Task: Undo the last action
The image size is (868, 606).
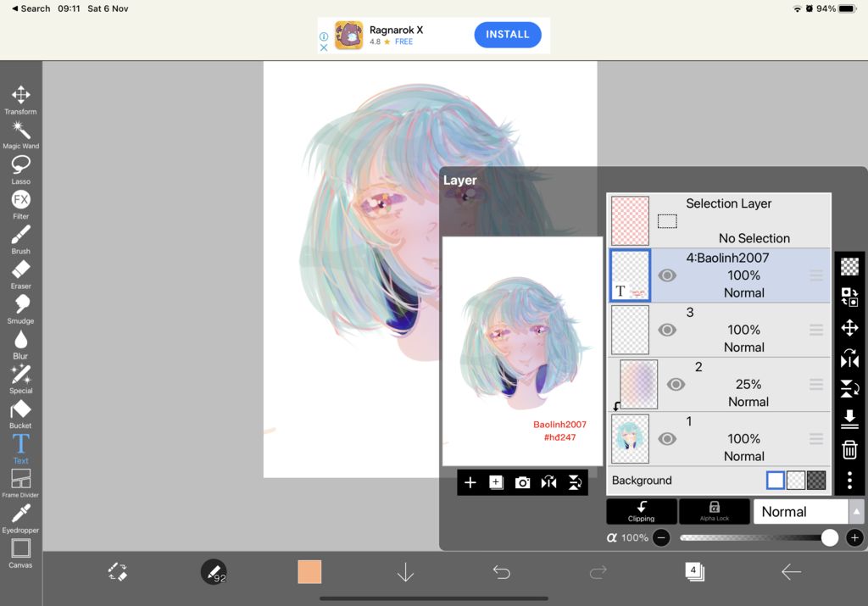Action: [502, 572]
